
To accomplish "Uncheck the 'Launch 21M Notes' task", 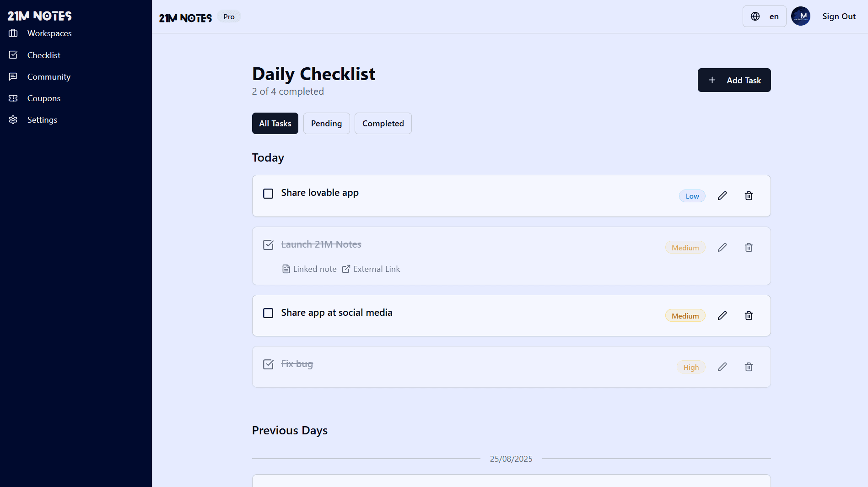I will (x=268, y=245).
